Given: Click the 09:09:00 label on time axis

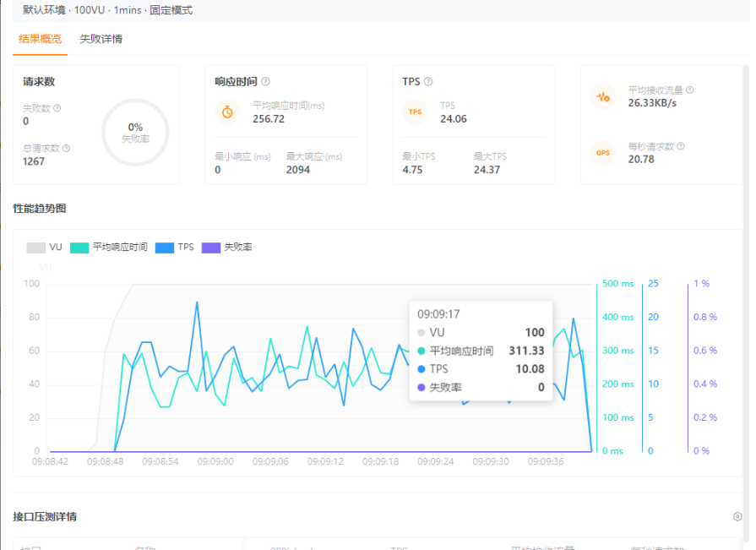Looking at the screenshot, I should point(215,462).
